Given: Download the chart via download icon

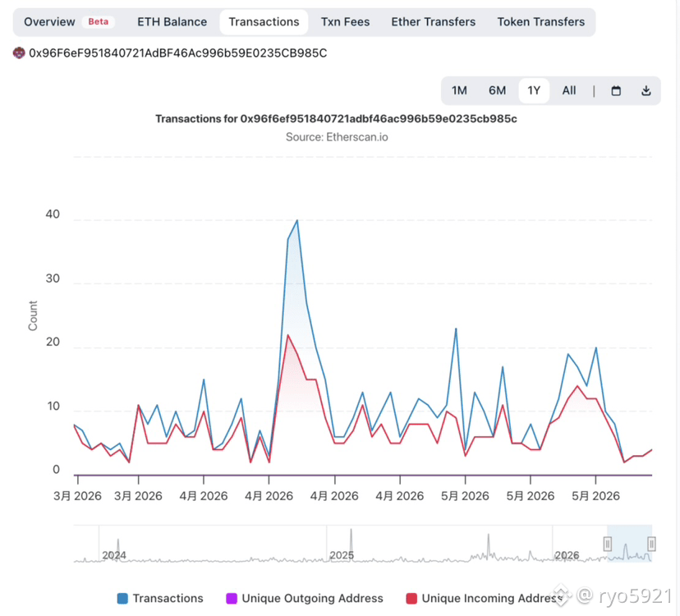Looking at the screenshot, I should pos(646,90).
